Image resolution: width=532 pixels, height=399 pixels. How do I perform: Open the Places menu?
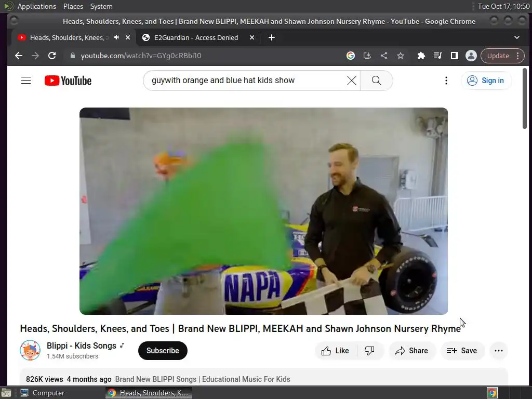click(73, 6)
